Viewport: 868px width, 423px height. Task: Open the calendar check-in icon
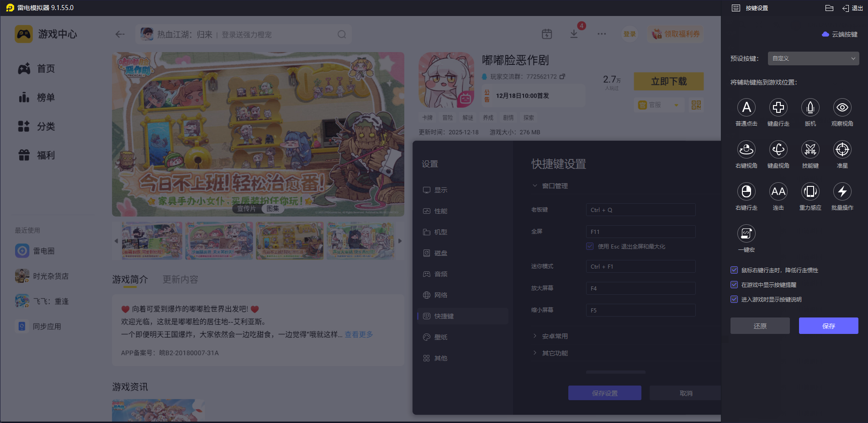point(547,34)
